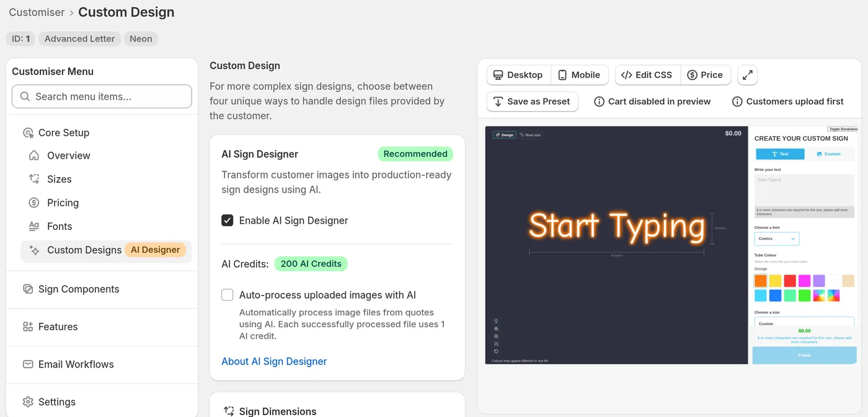Click the Toggle Breakdown button
Image resolution: width=868 pixels, height=417 pixels.
843,129
